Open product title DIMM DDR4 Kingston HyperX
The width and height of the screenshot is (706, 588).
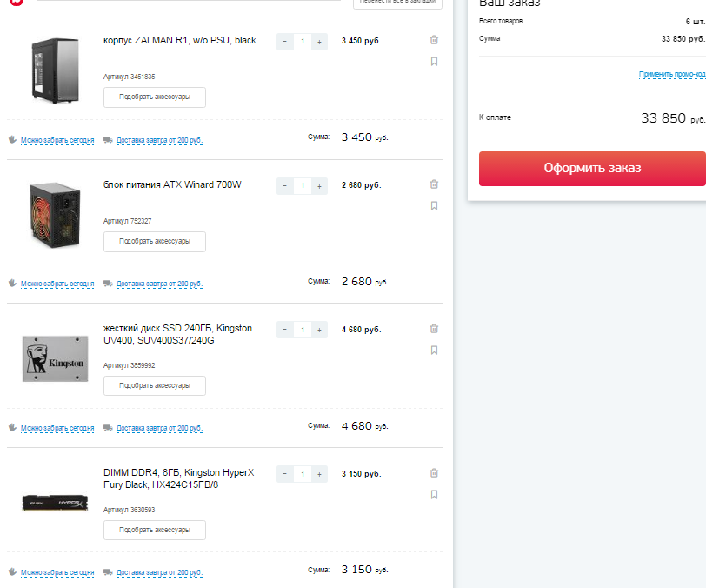tap(179, 478)
